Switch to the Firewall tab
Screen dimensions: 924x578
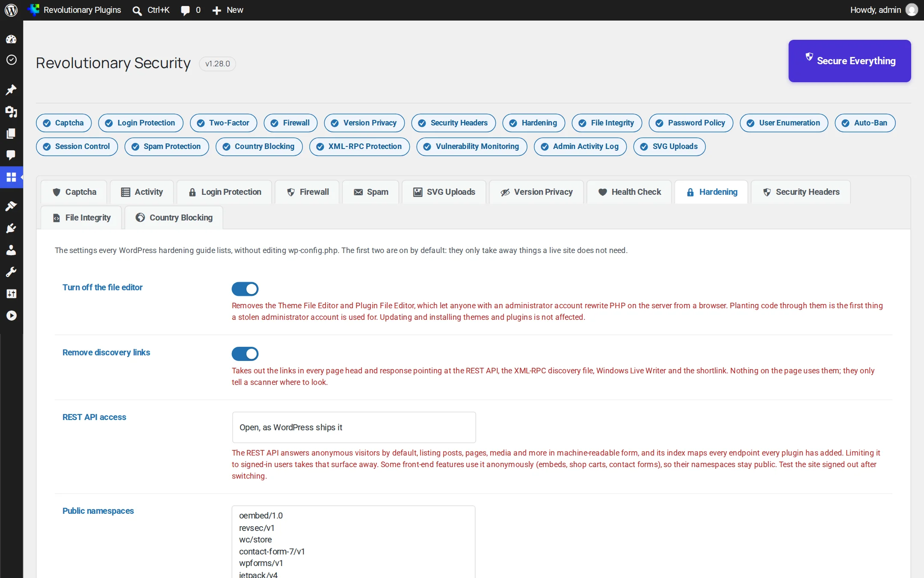tap(307, 192)
